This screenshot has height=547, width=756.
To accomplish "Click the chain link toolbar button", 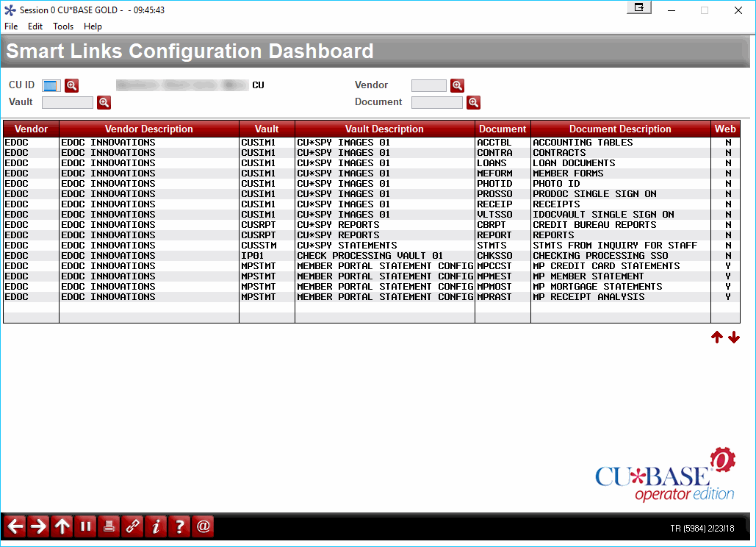I will tap(132, 526).
